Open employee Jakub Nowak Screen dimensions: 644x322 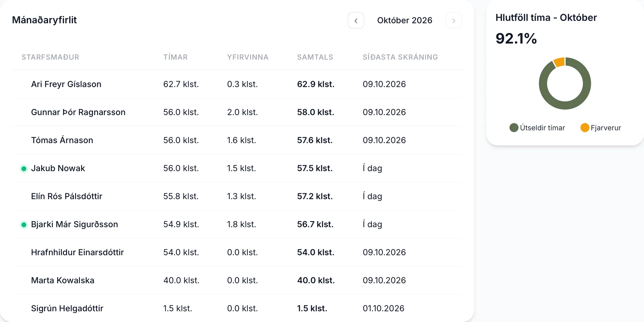coord(58,168)
